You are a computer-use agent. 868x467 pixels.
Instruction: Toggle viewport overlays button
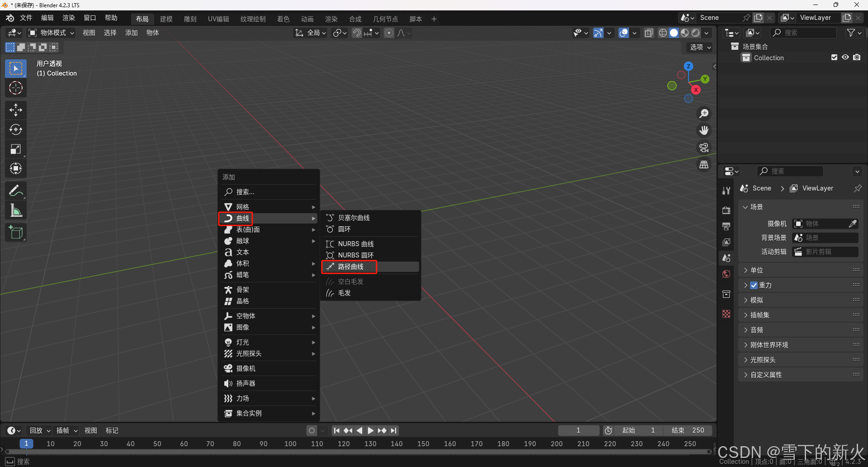pos(623,33)
